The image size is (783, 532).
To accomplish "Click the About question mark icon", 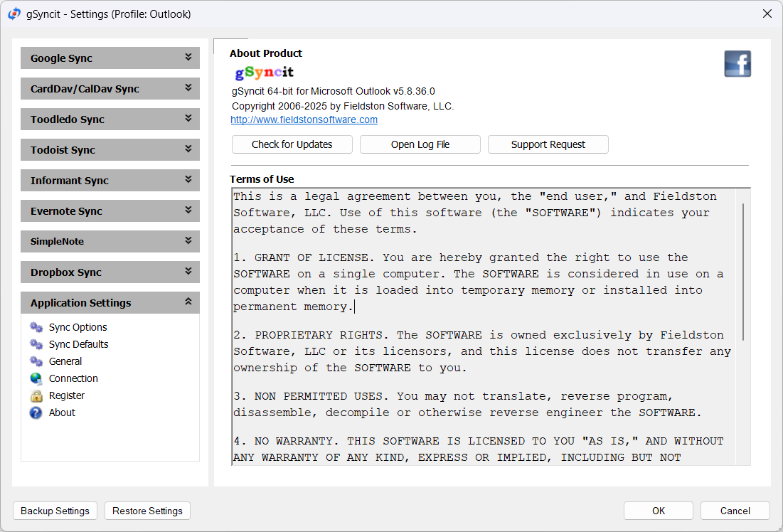I will pos(36,413).
